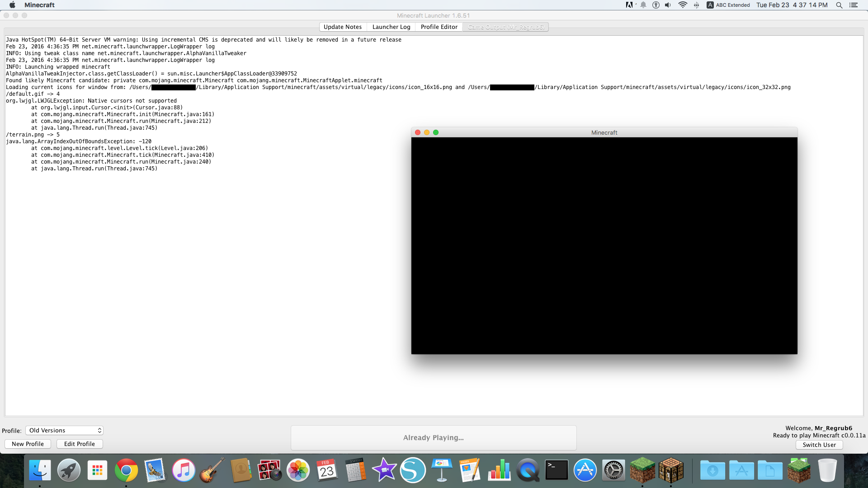Open Notification Center list icon
The height and width of the screenshot is (488, 868).
click(854, 5)
